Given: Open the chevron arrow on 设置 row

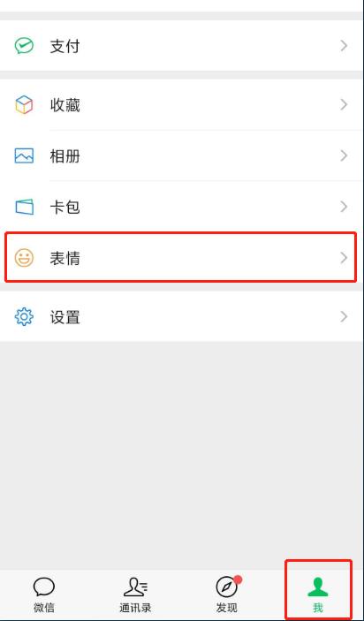Looking at the screenshot, I should (344, 317).
